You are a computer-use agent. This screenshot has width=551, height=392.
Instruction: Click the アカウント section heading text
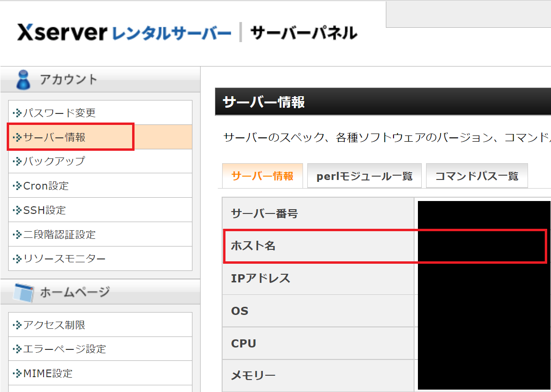pyautogui.click(x=68, y=79)
